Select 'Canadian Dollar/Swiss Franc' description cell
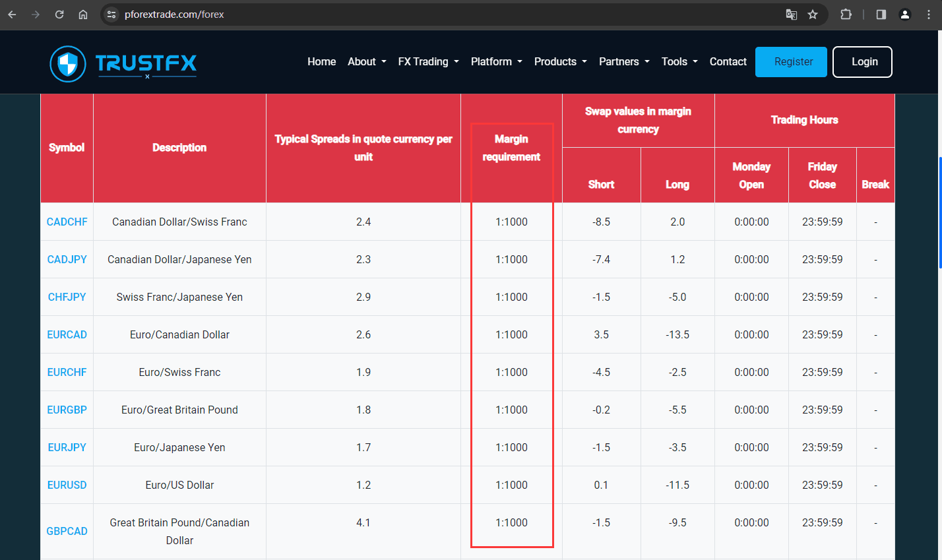 [179, 222]
